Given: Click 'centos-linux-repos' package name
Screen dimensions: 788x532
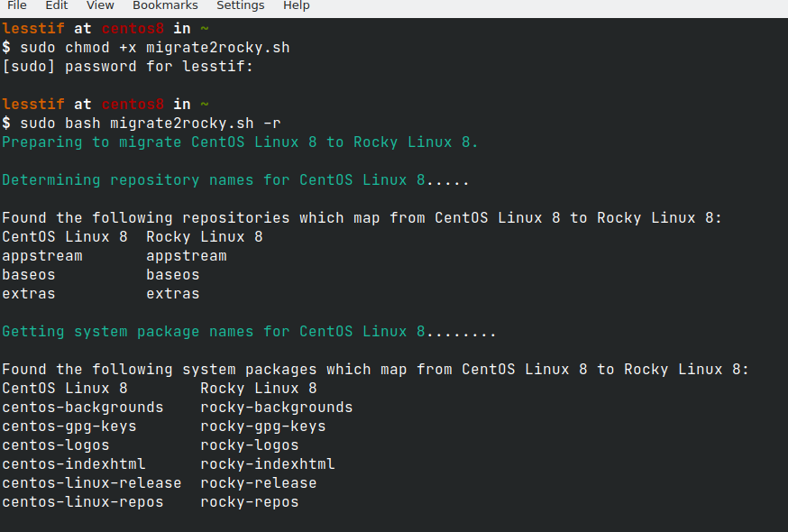Looking at the screenshot, I should click(x=83, y=502).
